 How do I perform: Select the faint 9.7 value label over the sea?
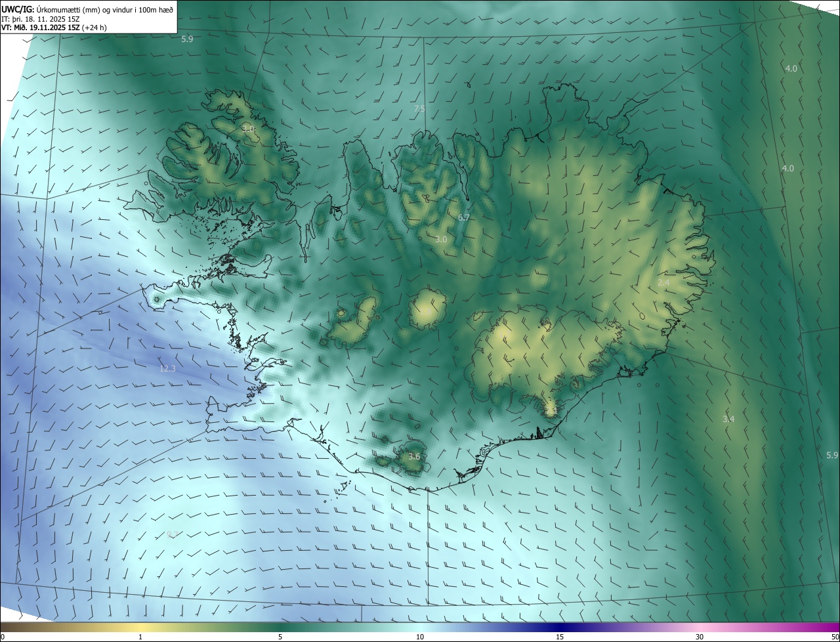173,534
